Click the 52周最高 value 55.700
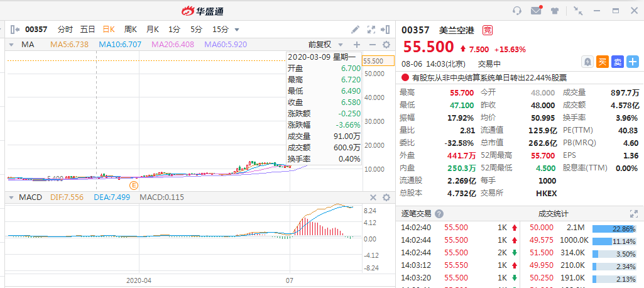The height and width of the screenshot is (288, 644). [543, 155]
